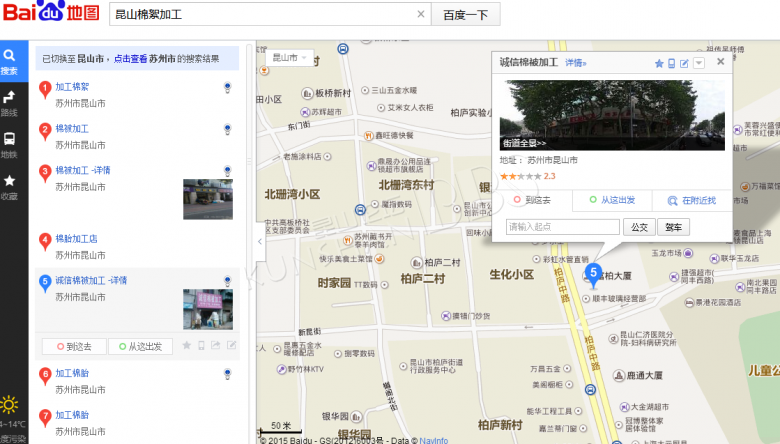Click street view icon beside result 3
This screenshot has width=780, height=444.
coord(227,171)
